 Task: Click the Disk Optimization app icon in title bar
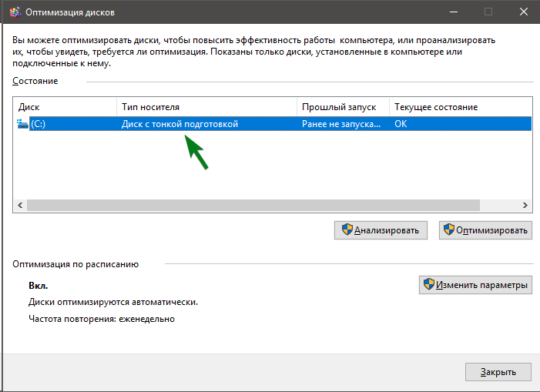[14, 12]
